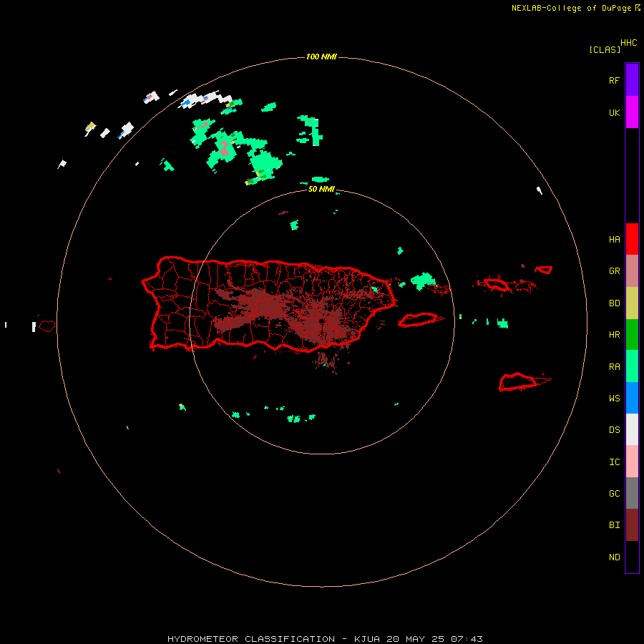Click the RF legend label
The image size is (644, 644).
[x=614, y=80]
